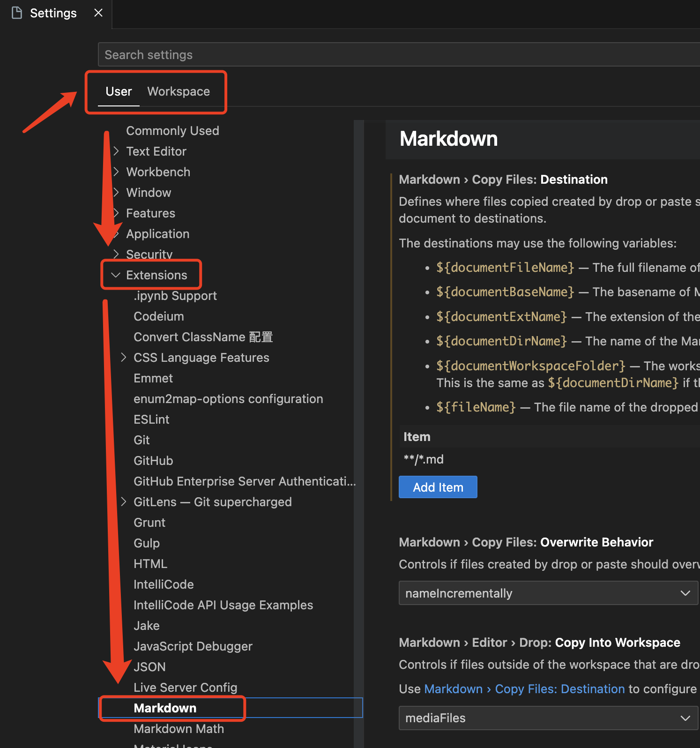Select Convert ClassName 配置 entry
The height and width of the screenshot is (748, 700).
(203, 337)
